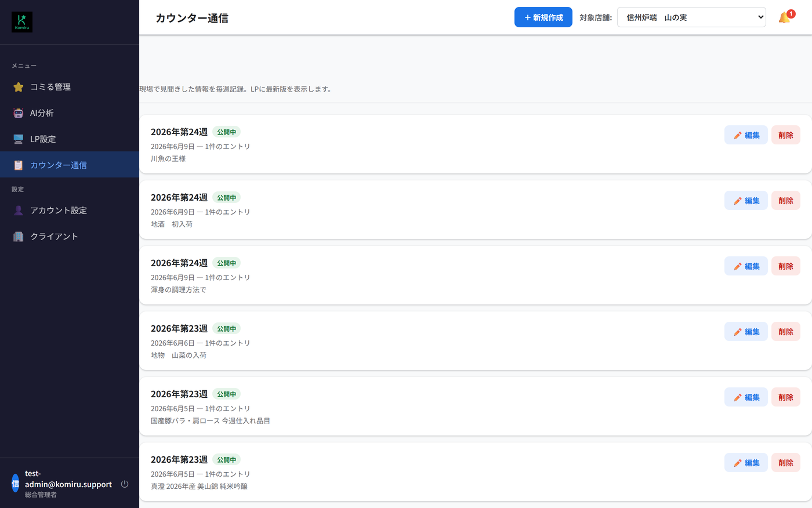Viewport: 812px width, 508px height.
Task: Edit the 地酒 初入荷 entry
Action: click(746, 201)
